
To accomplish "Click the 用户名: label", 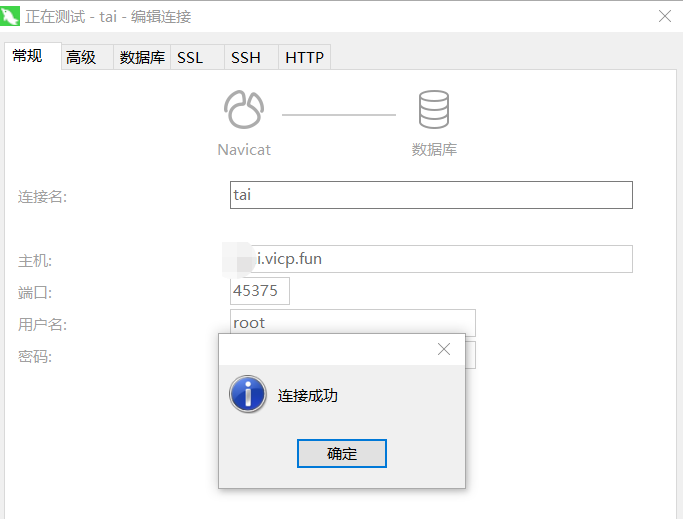I will click(x=42, y=324).
